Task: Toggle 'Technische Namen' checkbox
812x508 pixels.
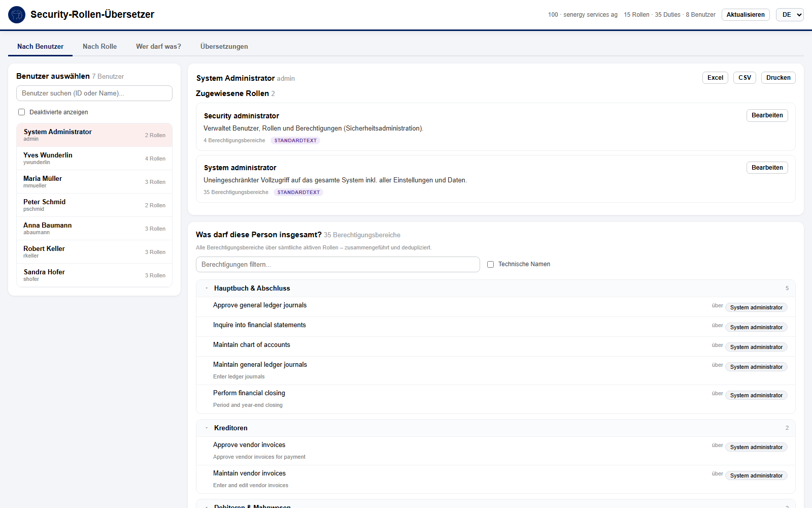Action: (x=490, y=264)
